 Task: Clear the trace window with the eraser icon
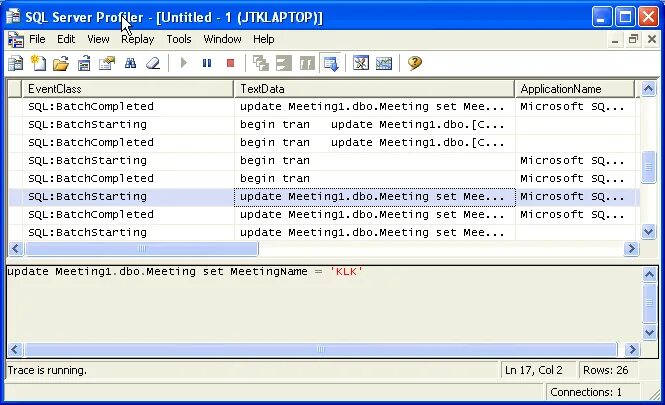(153, 64)
